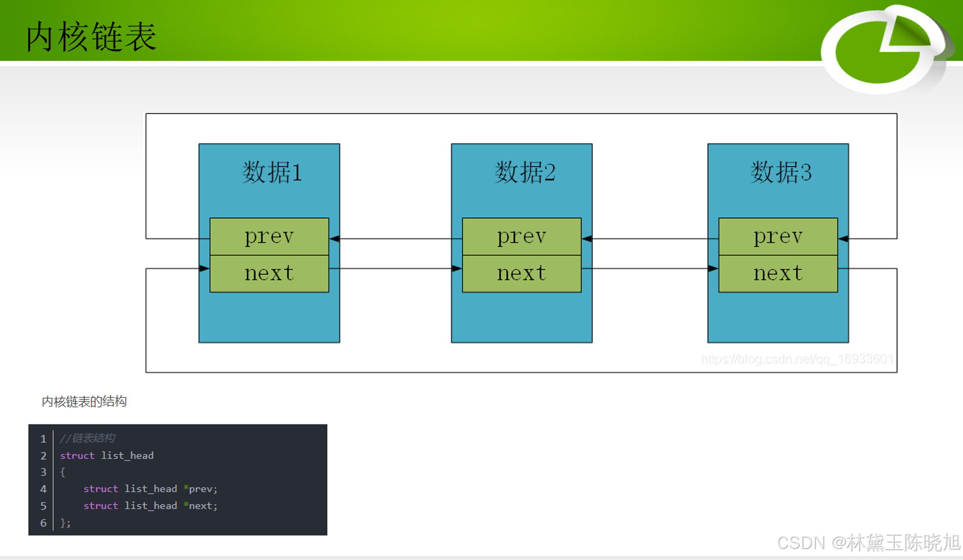Click the next cell of 数据3
Image resolution: width=963 pixels, height=560 pixels.
(778, 272)
